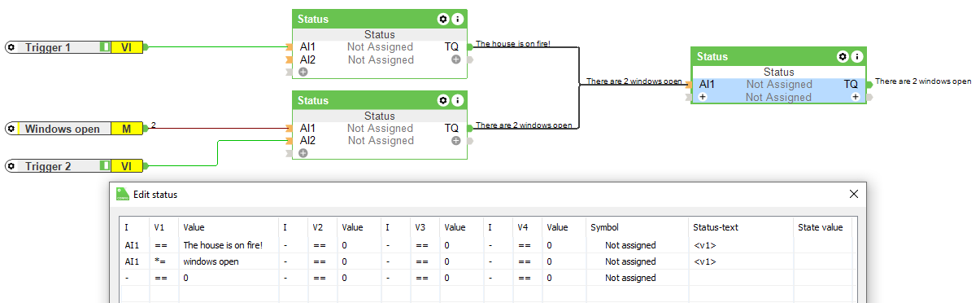This screenshot has width=980, height=303.
Task: Toggle the green switch icon on Trigger 2
Action: tap(104, 166)
